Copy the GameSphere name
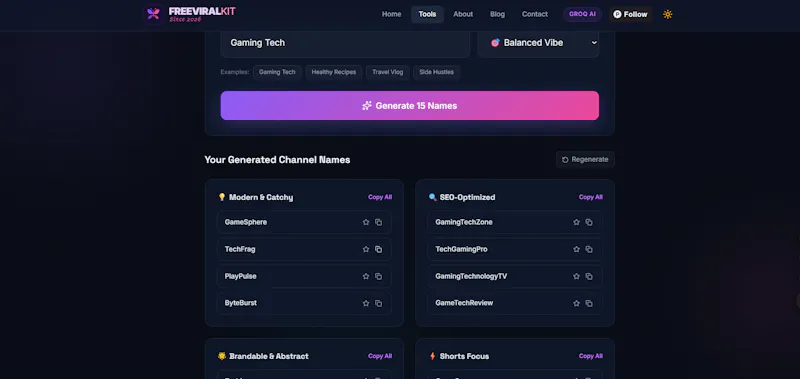The height and width of the screenshot is (379, 800). [379, 222]
